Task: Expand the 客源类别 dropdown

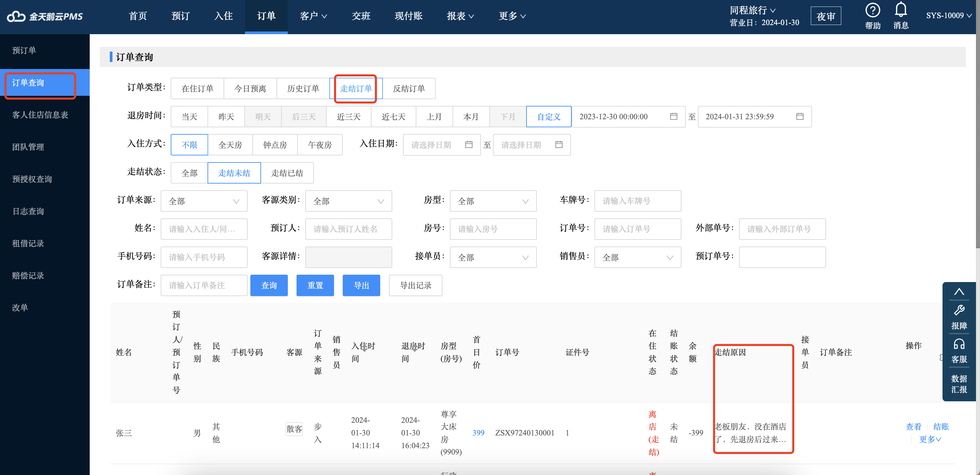Action: (x=348, y=201)
